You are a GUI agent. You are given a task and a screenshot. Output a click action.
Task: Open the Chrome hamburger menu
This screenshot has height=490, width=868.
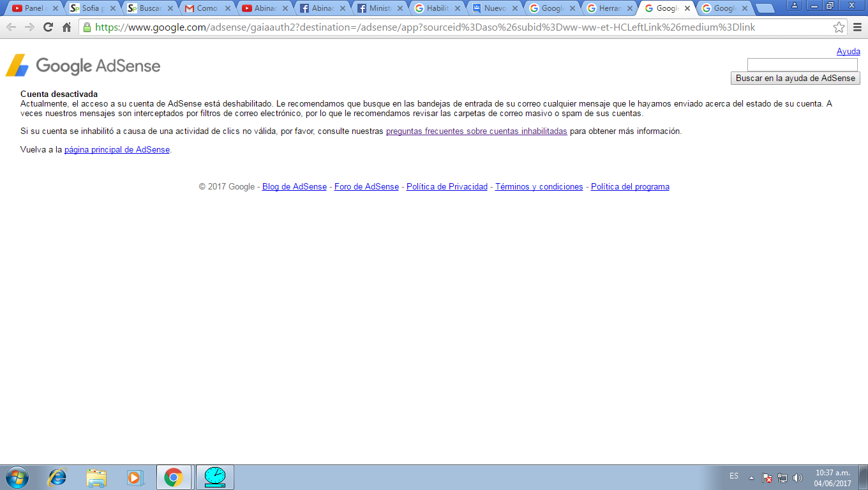[857, 27]
